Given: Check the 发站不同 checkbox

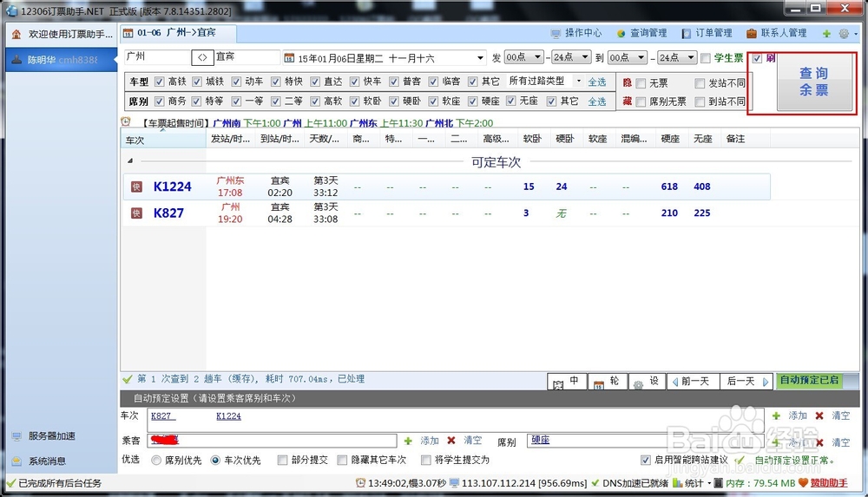Looking at the screenshot, I should point(700,83).
